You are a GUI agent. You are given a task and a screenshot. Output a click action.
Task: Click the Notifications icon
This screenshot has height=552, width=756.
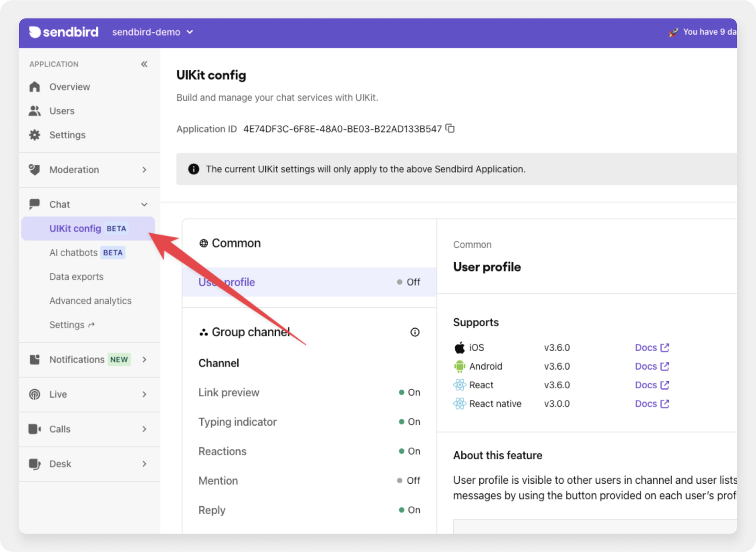[x=35, y=360]
